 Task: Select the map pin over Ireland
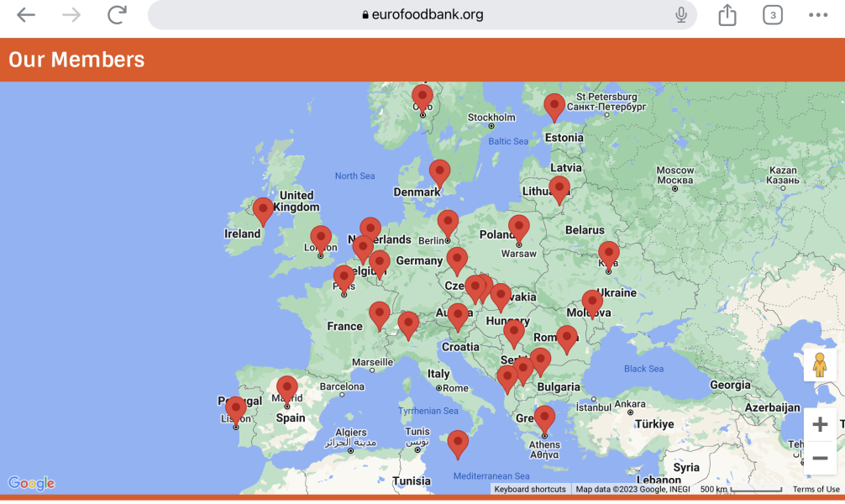tap(263, 212)
